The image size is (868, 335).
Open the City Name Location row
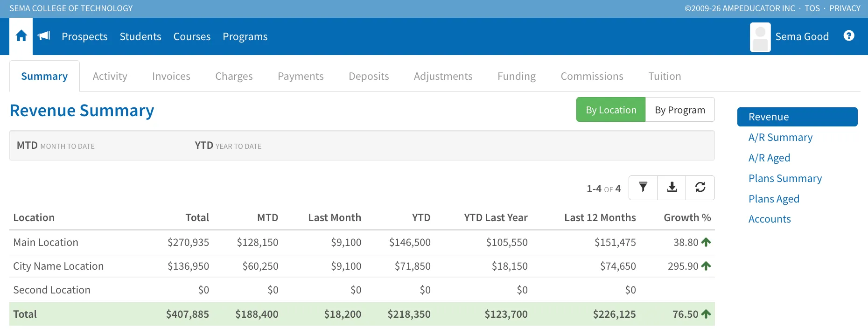[362, 266]
